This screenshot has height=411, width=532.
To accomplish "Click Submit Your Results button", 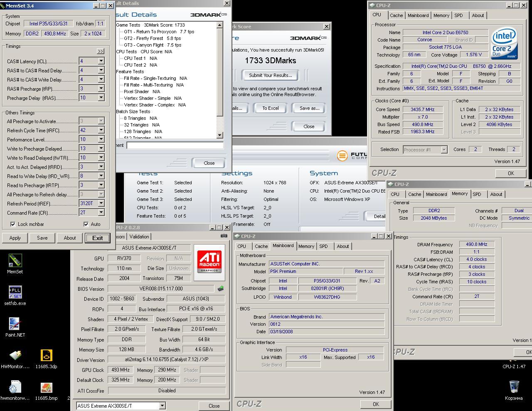I will [271, 75].
